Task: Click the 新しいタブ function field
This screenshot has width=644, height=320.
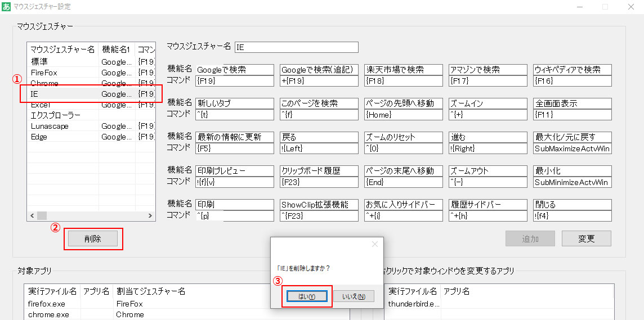Action: click(x=235, y=103)
